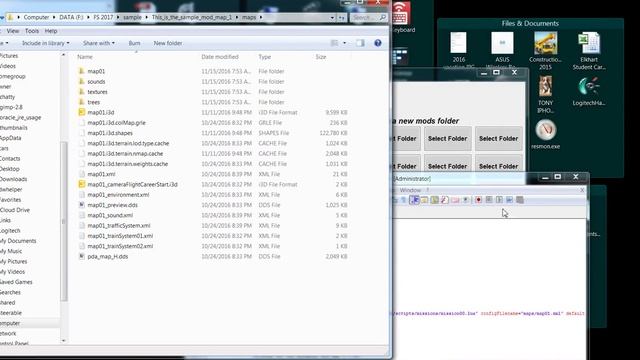Open the ? menu in the editor
The image size is (640, 360).
click(427, 190)
